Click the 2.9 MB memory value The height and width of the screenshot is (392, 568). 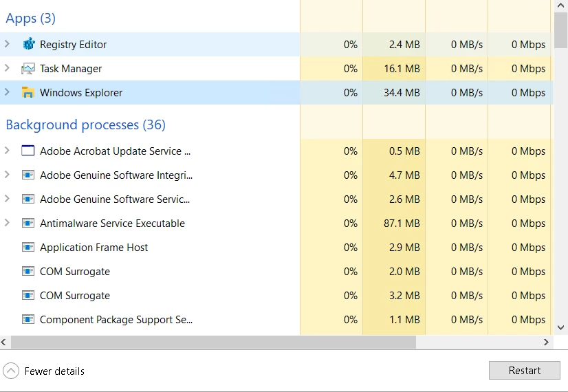pos(404,248)
